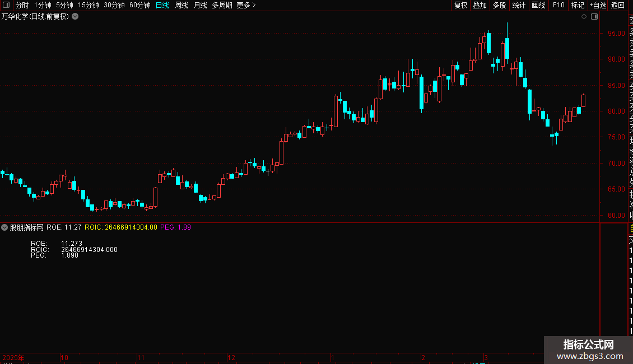The height and width of the screenshot is (364, 633).
Task: Click the ROIC 26466914304.000 panel value
Action: coord(89,250)
